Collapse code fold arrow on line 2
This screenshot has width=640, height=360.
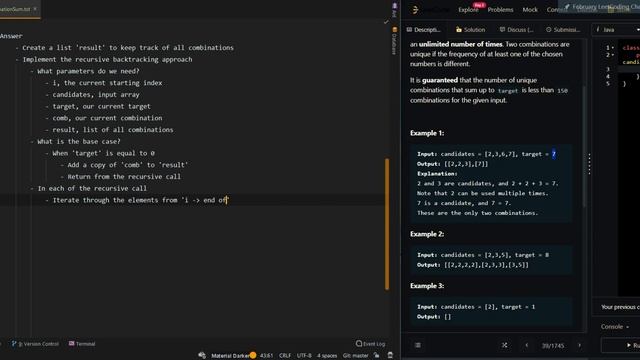pos(613,55)
